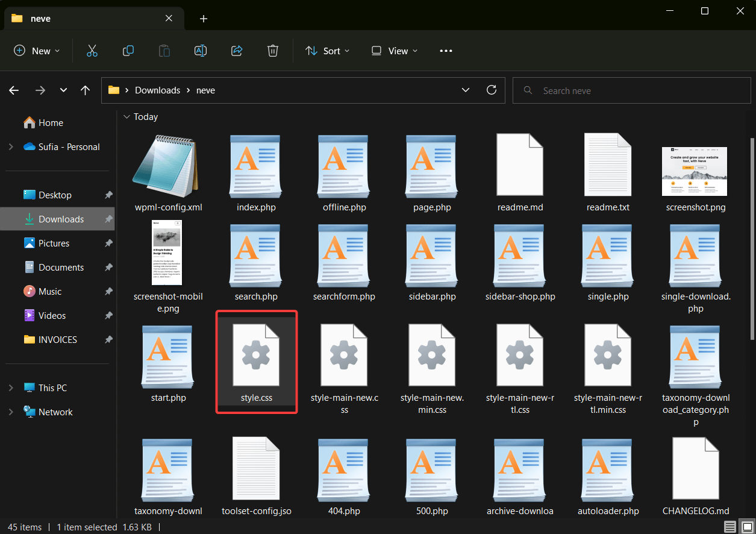Click the chevron after Downloads in path
Viewport: 756px width, 534px height.
(x=189, y=90)
